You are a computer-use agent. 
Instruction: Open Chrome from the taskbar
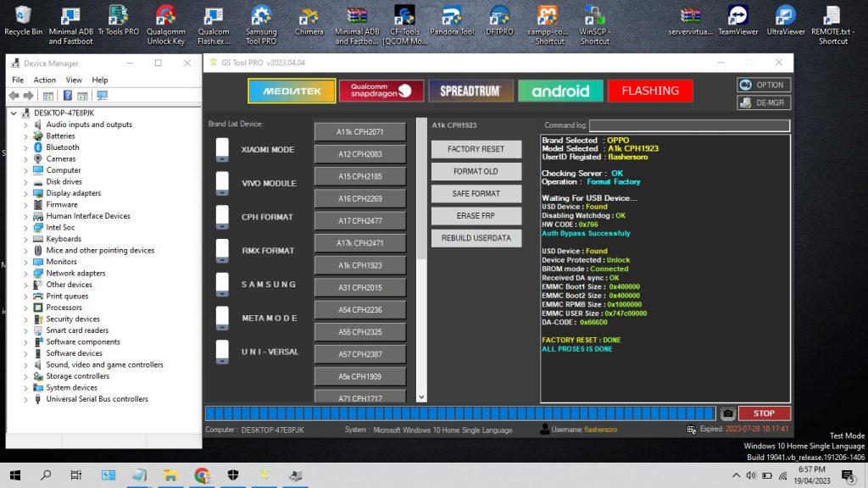[x=202, y=475]
